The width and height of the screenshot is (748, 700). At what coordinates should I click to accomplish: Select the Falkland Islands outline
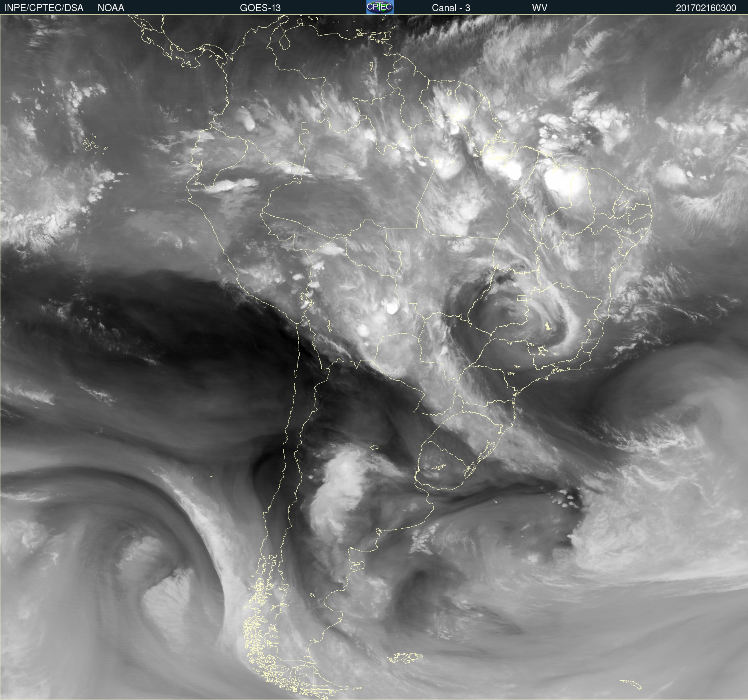(405, 657)
